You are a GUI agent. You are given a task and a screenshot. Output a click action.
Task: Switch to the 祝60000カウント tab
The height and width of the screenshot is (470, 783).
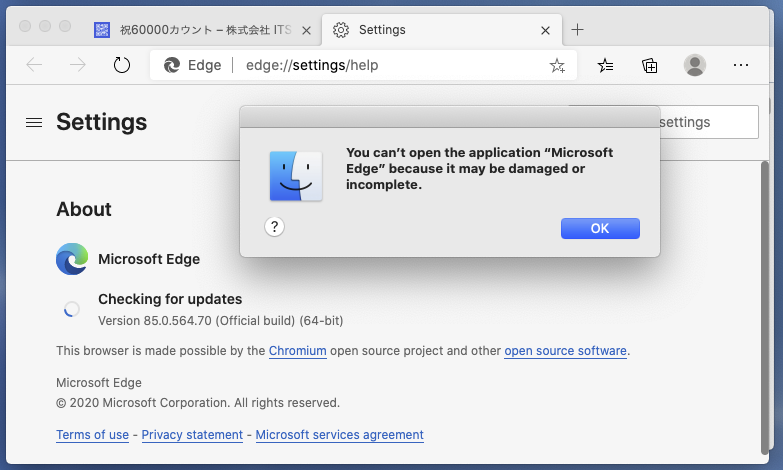coord(195,30)
